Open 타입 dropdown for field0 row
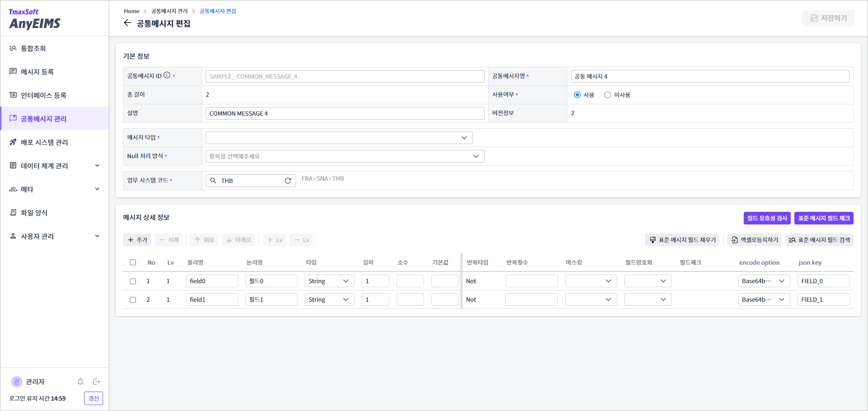This screenshot has width=868, height=411. 329,281
